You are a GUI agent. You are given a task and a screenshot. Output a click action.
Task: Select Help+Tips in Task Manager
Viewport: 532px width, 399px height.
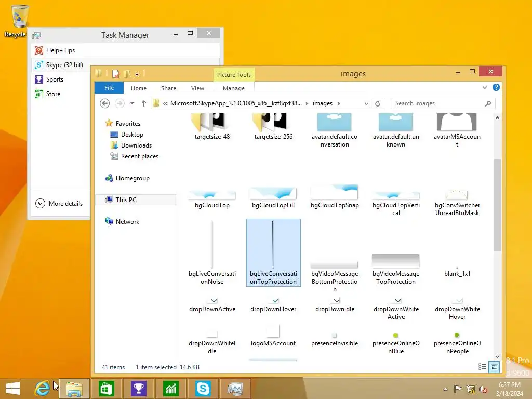pos(125,50)
